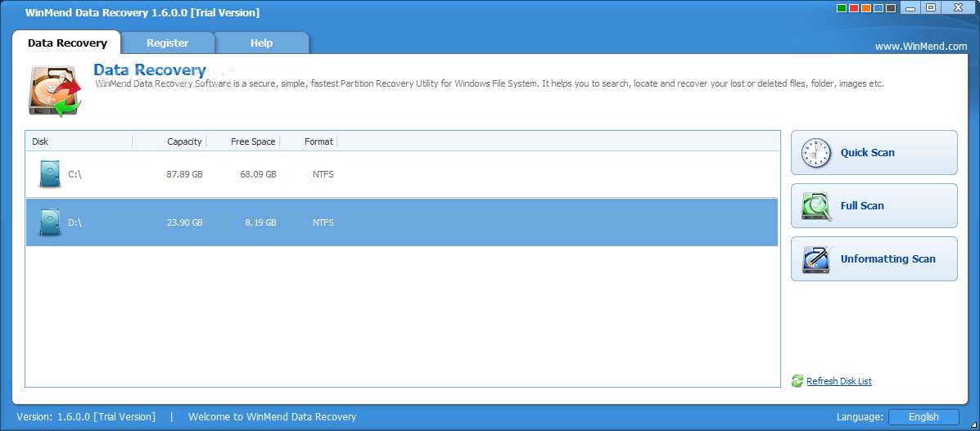
Task: Launch the Unformatting Scan
Action: pyautogui.click(x=874, y=258)
